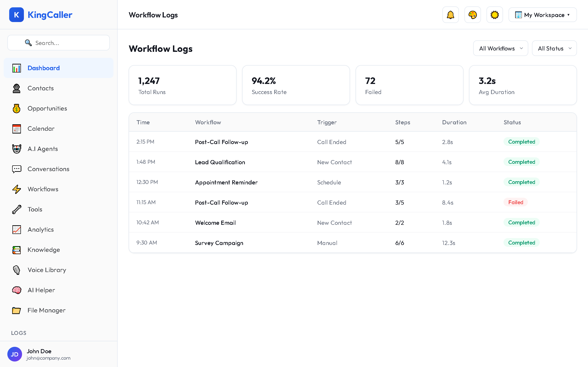Click the Failed status badge
Viewport: 588px width, 367px height.
click(x=515, y=202)
